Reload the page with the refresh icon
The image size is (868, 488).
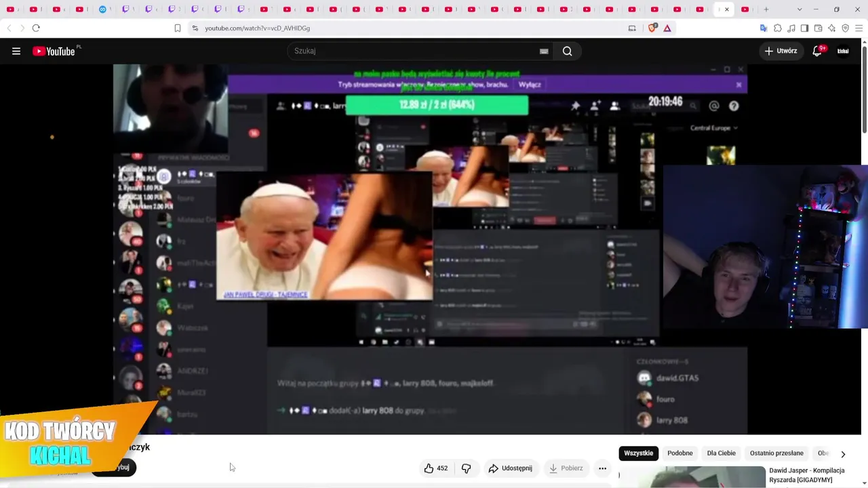tap(36, 28)
